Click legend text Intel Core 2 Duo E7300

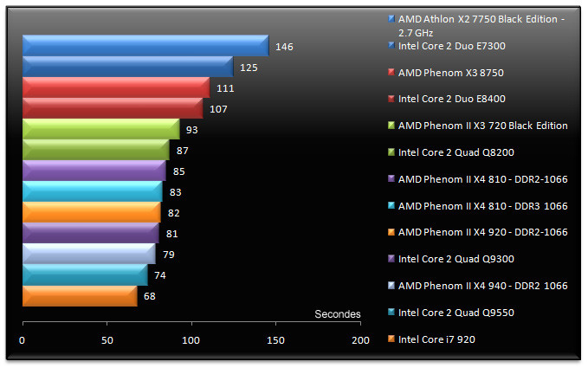tap(451, 46)
